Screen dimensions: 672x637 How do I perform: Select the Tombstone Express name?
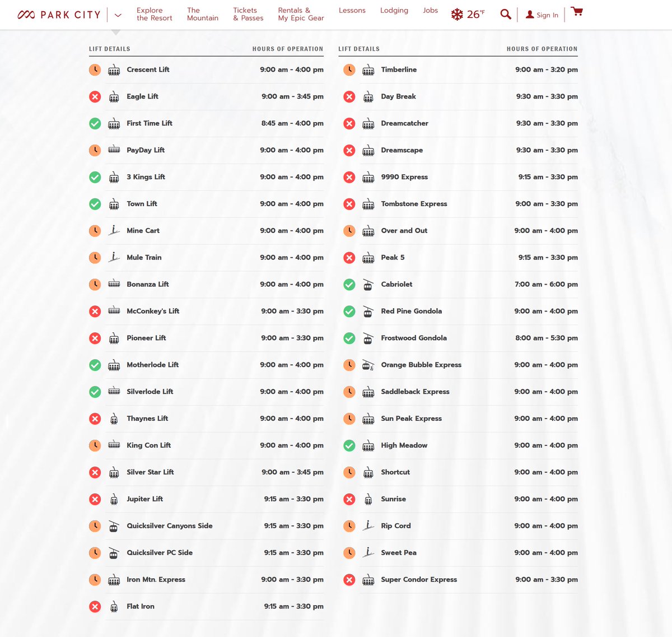click(414, 204)
